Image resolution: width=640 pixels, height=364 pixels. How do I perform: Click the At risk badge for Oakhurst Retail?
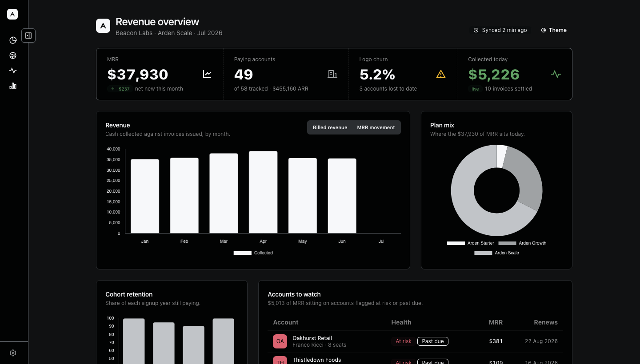click(404, 341)
